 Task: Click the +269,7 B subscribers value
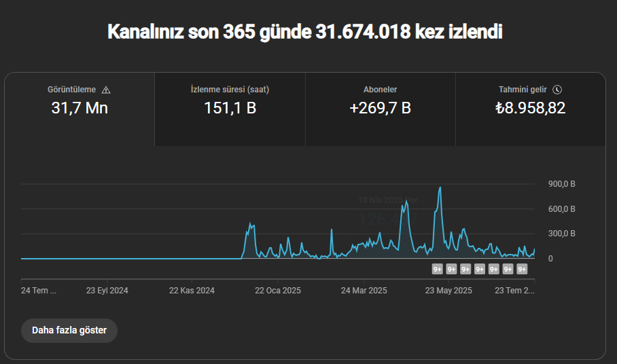tap(380, 108)
